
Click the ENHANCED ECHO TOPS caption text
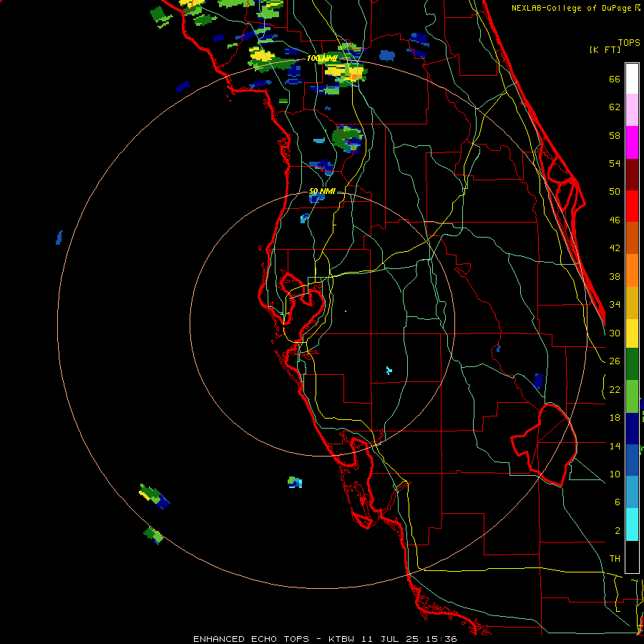[x=251, y=639]
